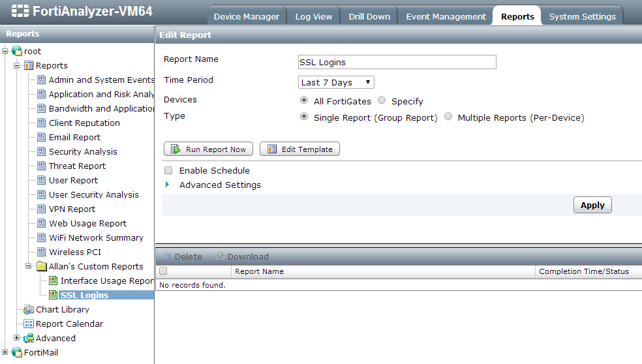Open the VPN Report tree item
This screenshot has width=642, height=364.
[72, 209]
